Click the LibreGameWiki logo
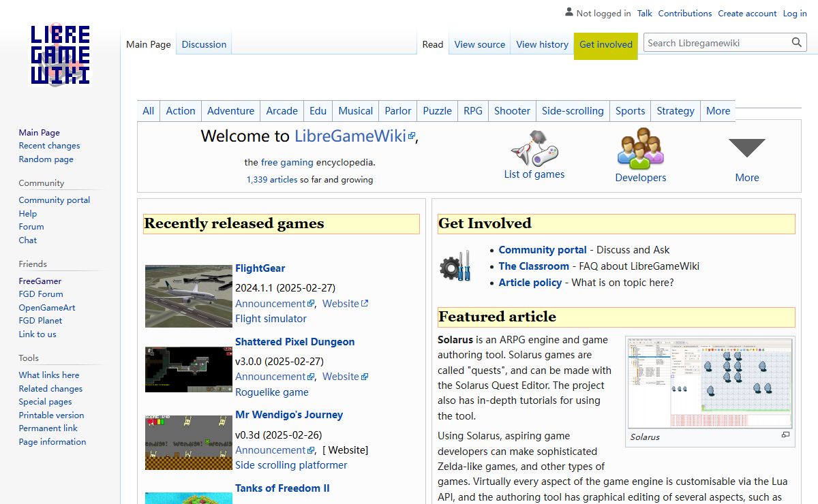The height and width of the screenshot is (504, 818). click(x=60, y=55)
